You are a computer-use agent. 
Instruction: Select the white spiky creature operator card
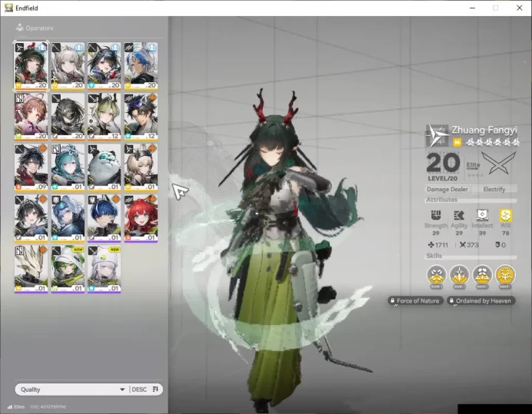[31, 269]
